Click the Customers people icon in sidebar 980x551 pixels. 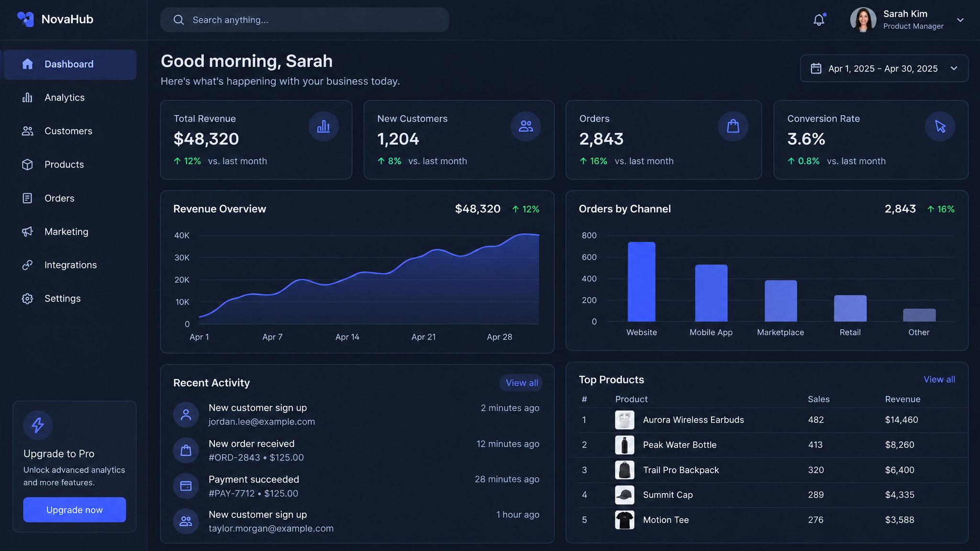[x=27, y=131]
